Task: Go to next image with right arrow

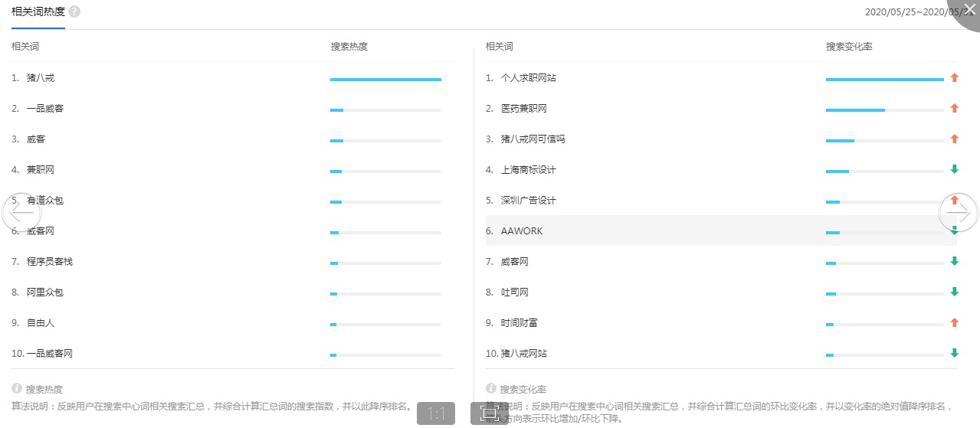Action: 959,213
